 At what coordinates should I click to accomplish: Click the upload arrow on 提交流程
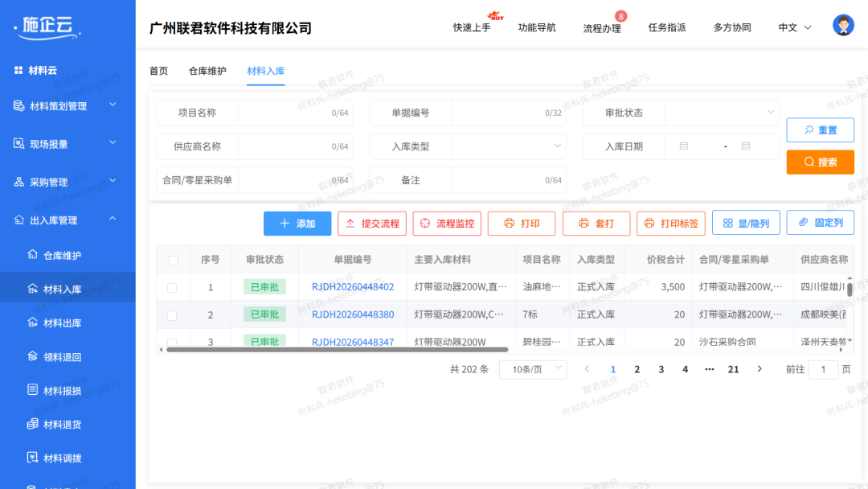click(x=350, y=223)
